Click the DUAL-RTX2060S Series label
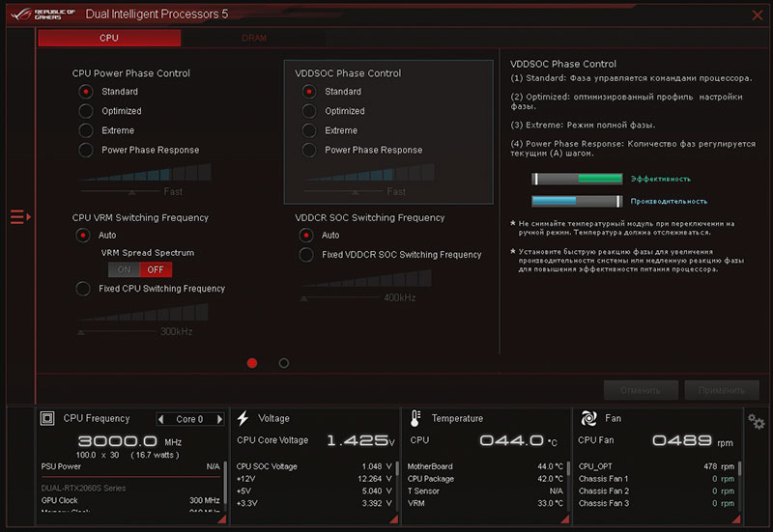The image size is (773, 532). (83, 489)
